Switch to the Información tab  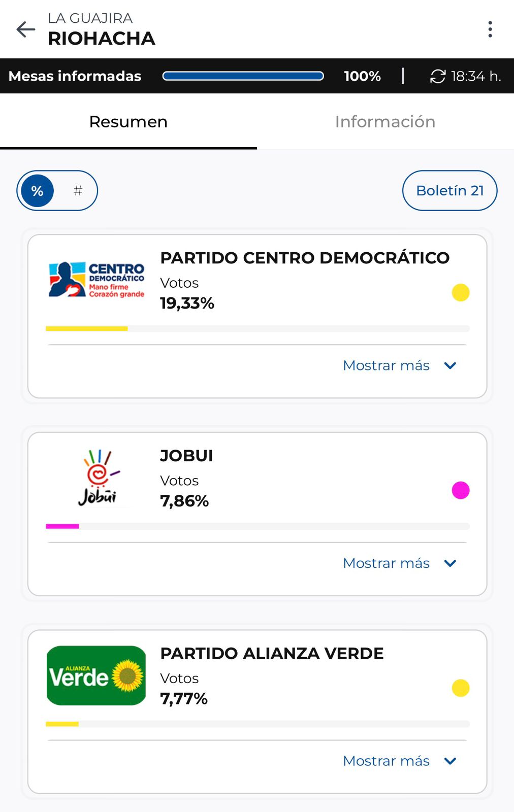(385, 122)
